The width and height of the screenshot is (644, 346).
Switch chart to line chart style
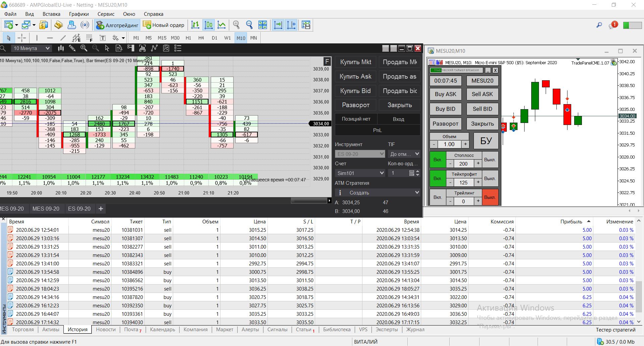221,25
